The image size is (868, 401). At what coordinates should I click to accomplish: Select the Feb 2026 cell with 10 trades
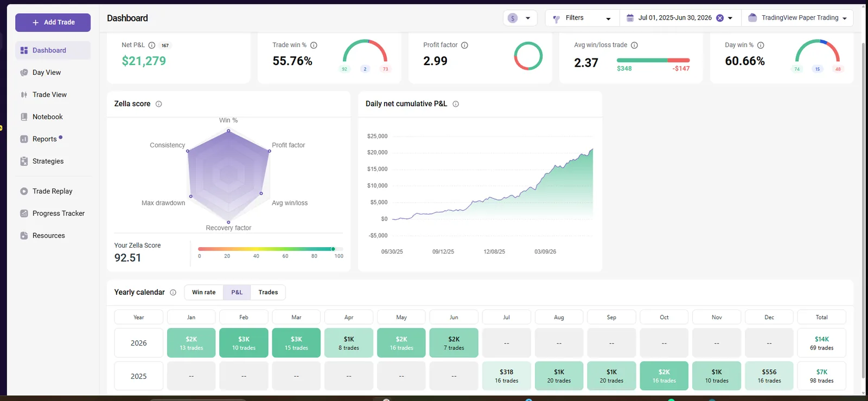click(x=244, y=343)
